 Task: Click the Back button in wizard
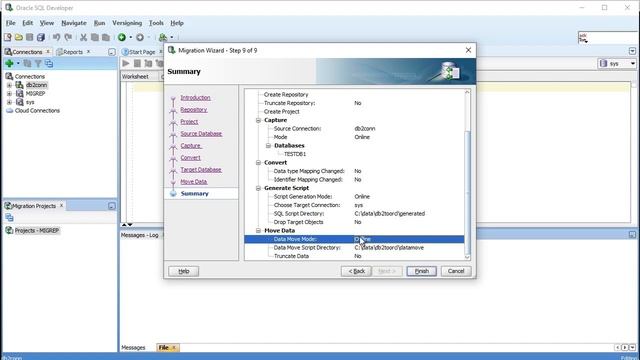[356, 271]
